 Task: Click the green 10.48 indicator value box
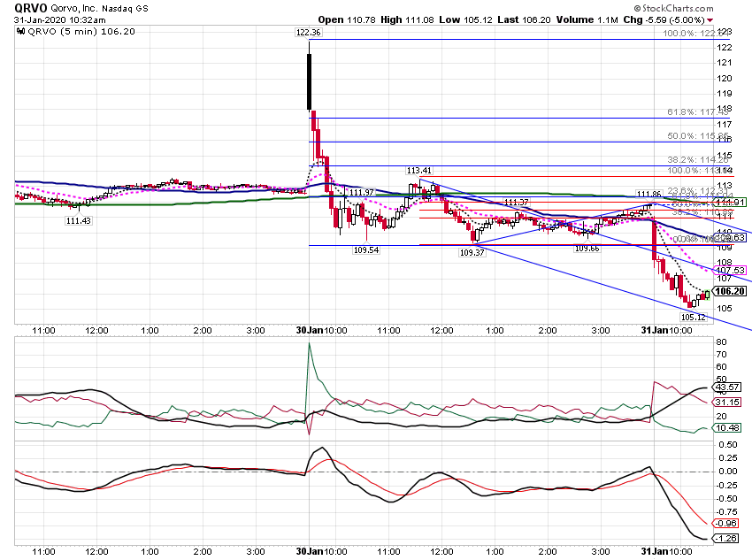pyautogui.click(x=727, y=427)
